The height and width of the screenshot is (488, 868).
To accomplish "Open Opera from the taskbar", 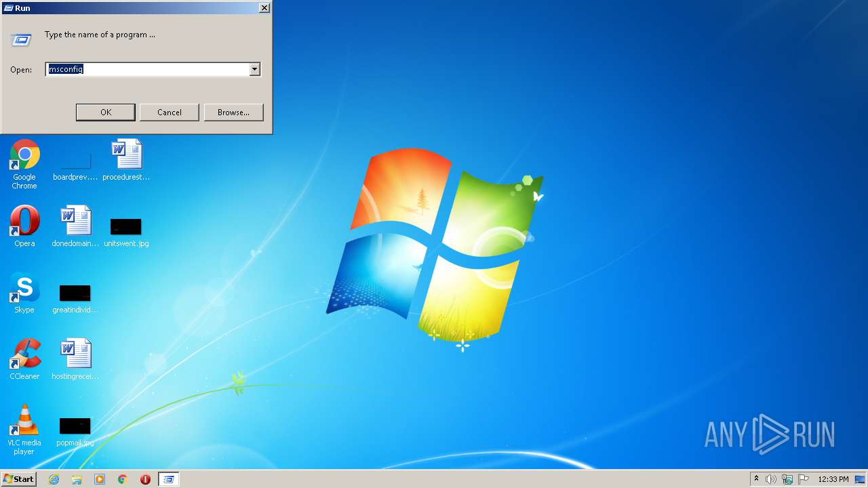I will 145,479.
